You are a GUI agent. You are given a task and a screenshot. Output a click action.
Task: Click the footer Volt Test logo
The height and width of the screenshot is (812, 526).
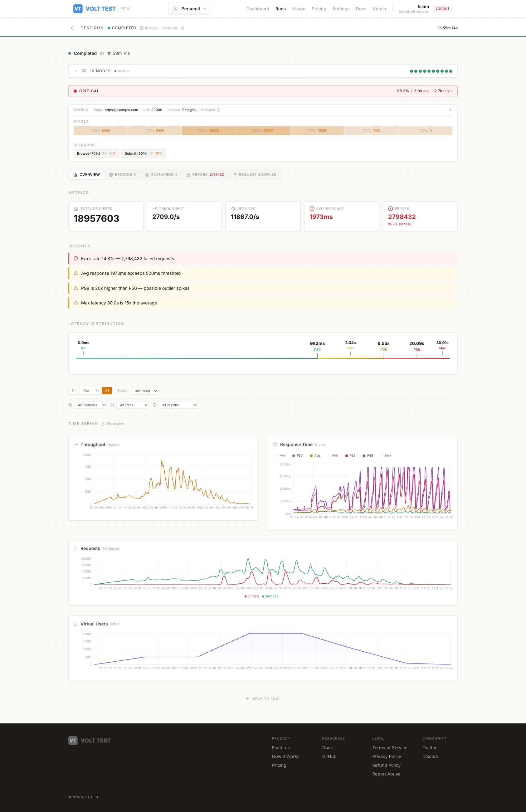(89, 740)
